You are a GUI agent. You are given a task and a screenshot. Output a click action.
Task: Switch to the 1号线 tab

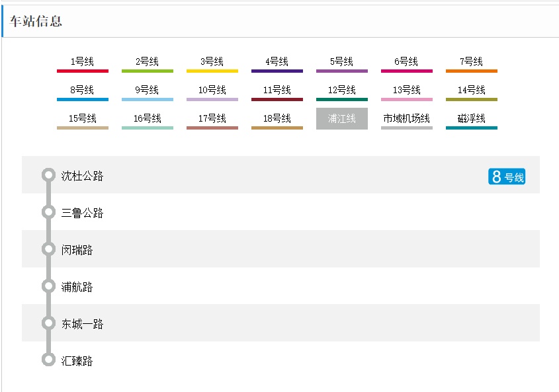(82, 62)
